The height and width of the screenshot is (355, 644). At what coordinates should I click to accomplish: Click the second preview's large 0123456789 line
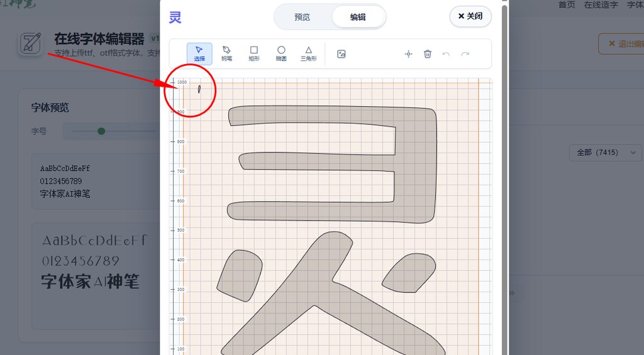coord(80,261)
